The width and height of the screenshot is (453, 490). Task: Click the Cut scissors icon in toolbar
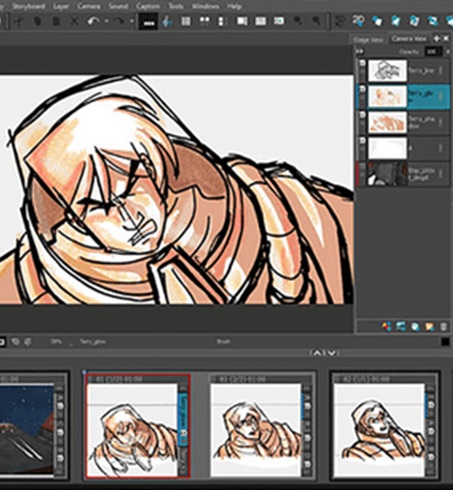coord(19,22)
